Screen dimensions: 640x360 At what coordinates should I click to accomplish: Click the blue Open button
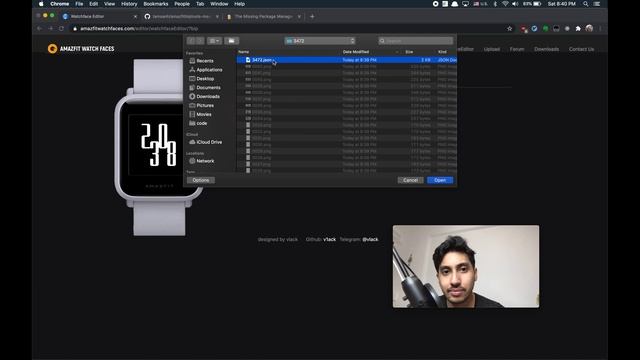pyautogui.click(x=440, y=180)
